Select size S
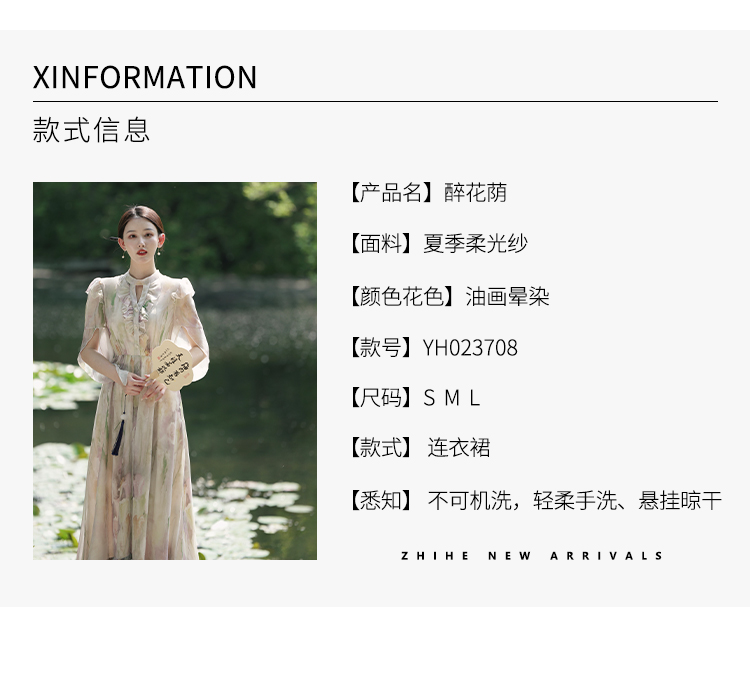 click(x=429, y=398)
